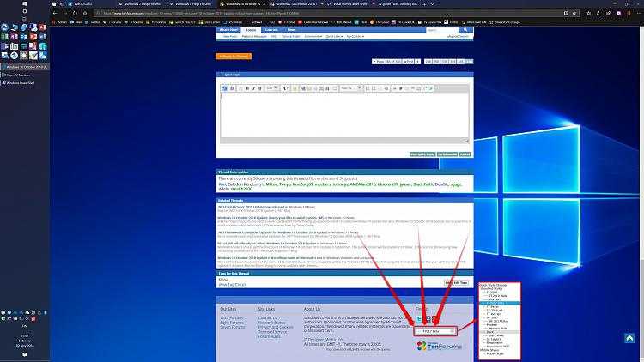Click the forum Search text field
This screenshot has height=362, width=644.
click(442, 30)
